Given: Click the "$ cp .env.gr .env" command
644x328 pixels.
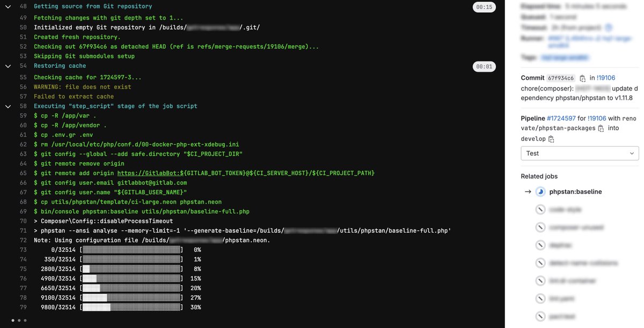Looking at the screenshot, I should tap(63, 135).
